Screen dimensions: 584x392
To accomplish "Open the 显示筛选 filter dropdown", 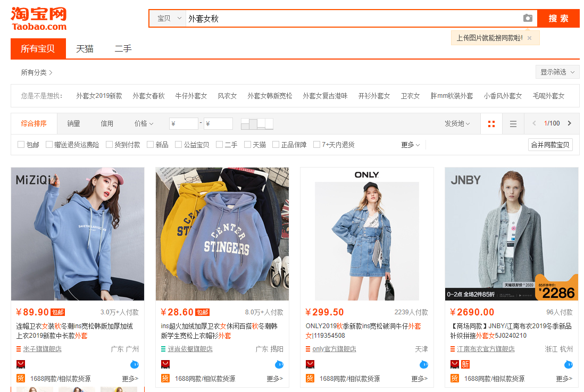I will point(557,72).
